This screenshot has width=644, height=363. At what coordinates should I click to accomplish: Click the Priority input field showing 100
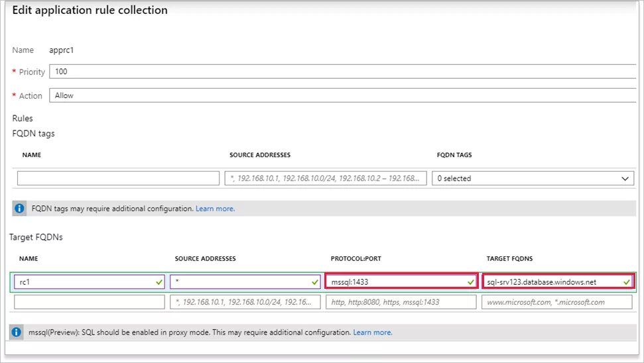(342, 72)
